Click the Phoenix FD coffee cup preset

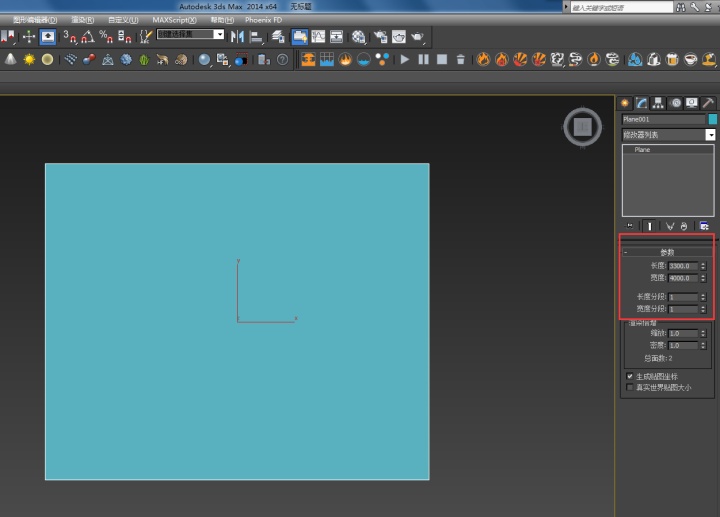691,59
